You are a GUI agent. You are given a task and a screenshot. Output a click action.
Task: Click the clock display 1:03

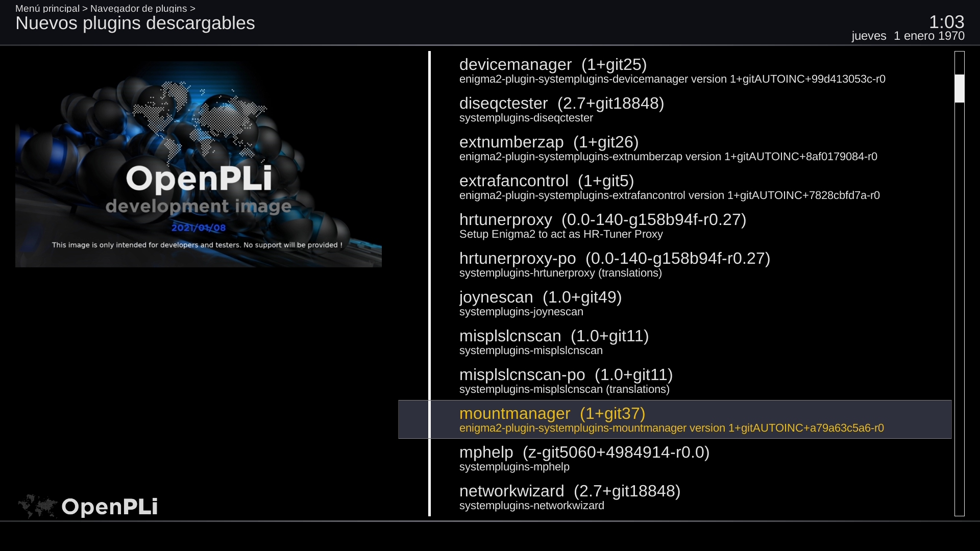pos(946,22)
